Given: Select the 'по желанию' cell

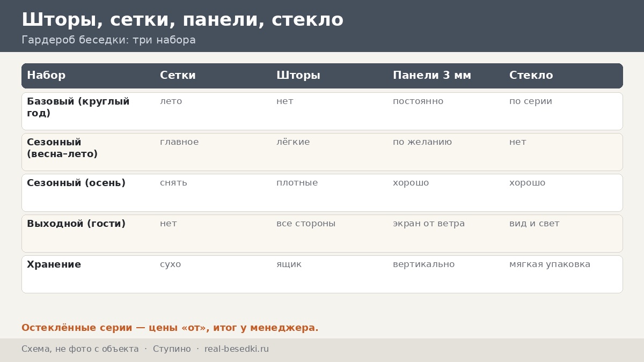Looking at the screenshot, I should pos(422,142).
